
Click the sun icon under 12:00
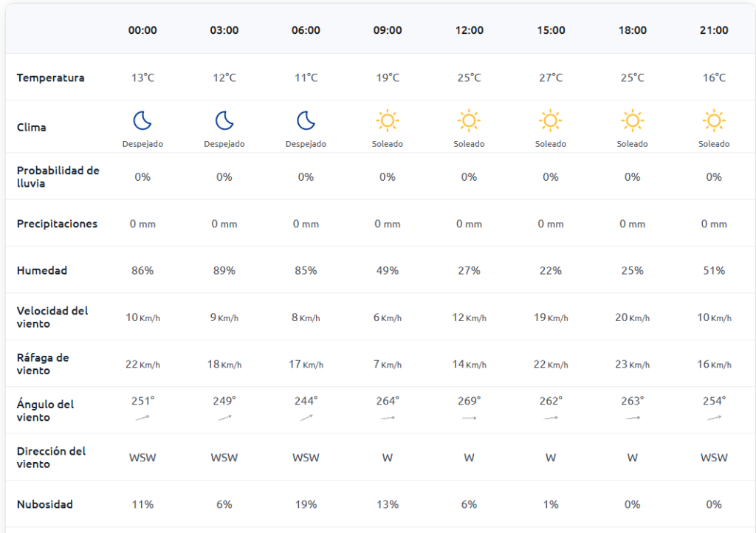469,120
